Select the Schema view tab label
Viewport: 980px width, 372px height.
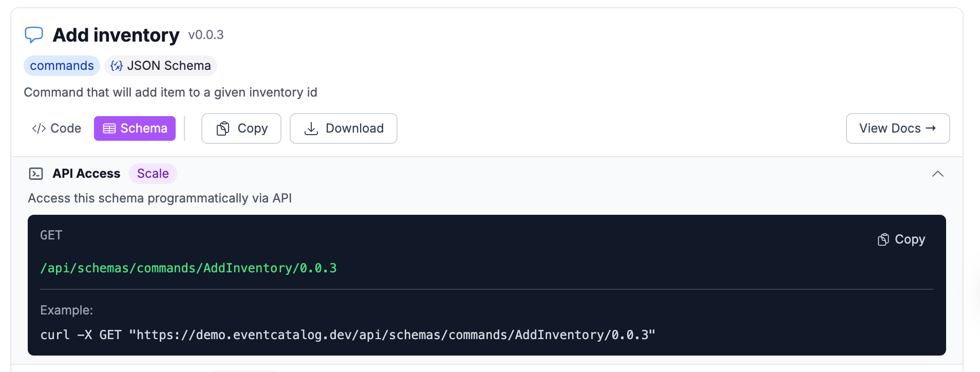click(144, 128)
